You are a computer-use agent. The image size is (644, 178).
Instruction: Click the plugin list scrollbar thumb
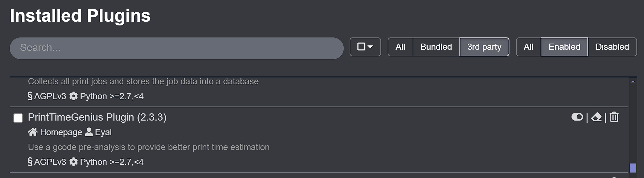633,168
